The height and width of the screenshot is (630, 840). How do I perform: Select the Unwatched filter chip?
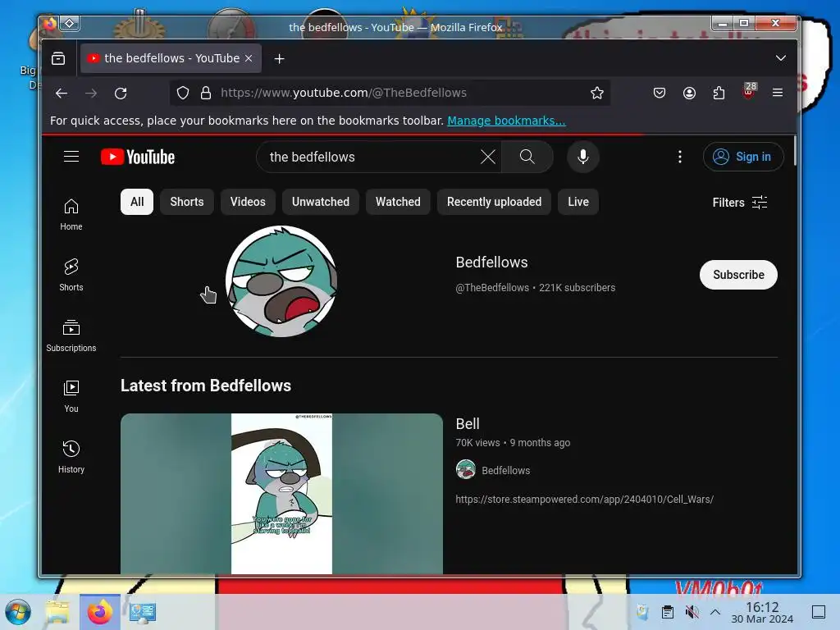tap(321, 202)
